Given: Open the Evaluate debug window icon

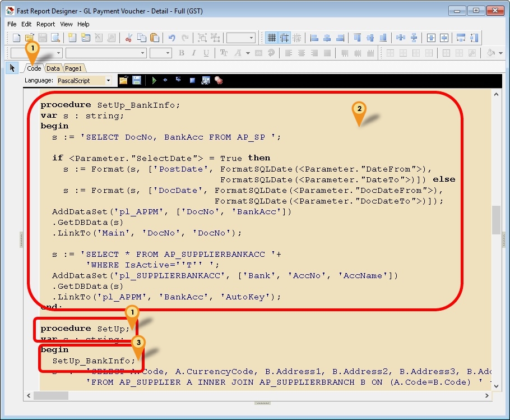Looking at the screenshot, I should (205, 80).
